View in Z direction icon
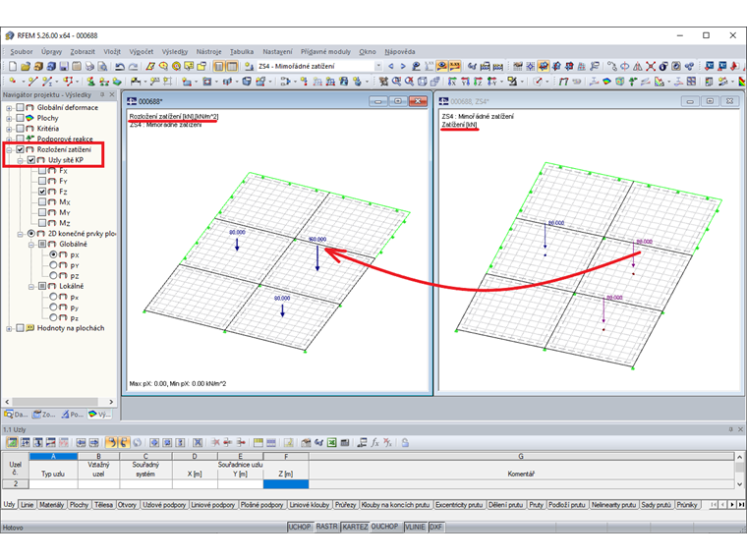The image size is (747, 560). click(x=478, y=82)
